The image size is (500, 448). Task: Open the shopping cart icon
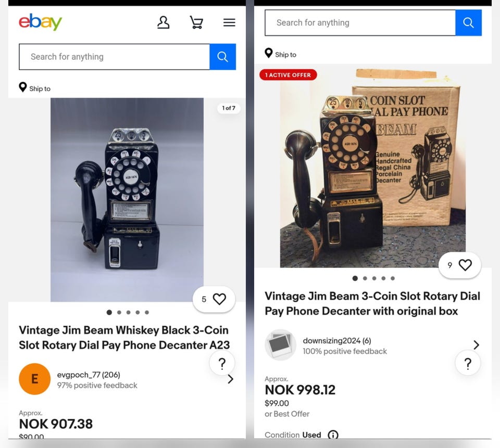coord(196,22)
